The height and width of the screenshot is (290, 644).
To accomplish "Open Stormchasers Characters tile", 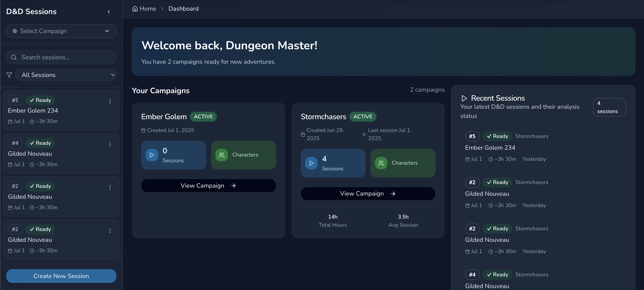I will pos(403,163).
